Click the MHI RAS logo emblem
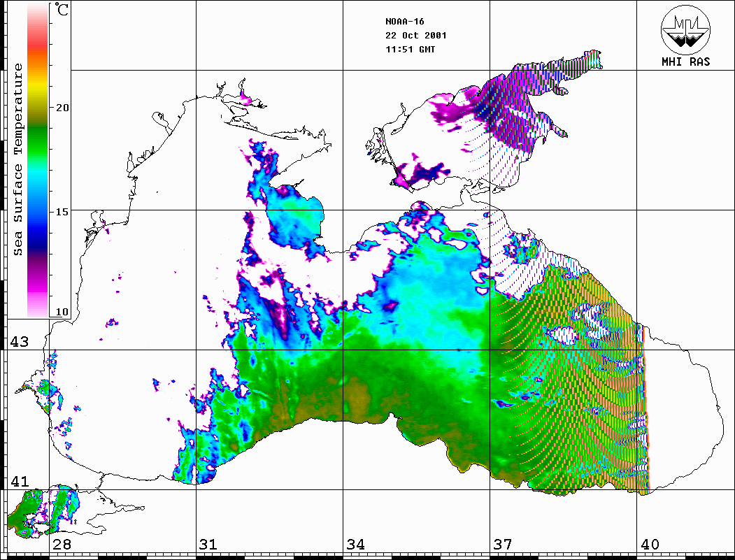 pos(686,30)
